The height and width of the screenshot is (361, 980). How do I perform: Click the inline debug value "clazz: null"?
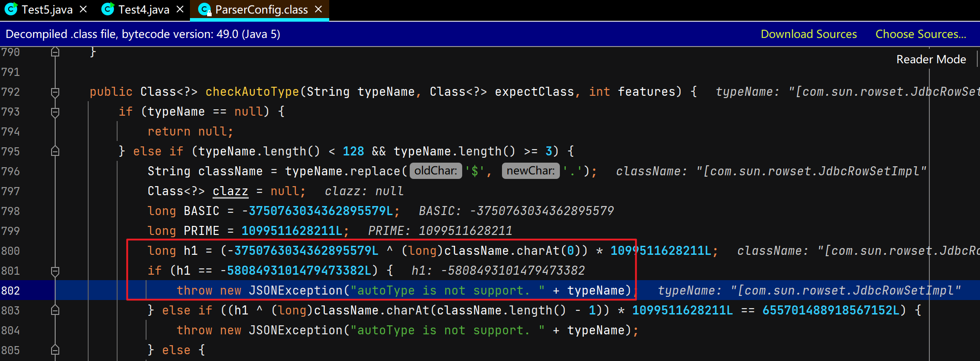tap(364, 191)
